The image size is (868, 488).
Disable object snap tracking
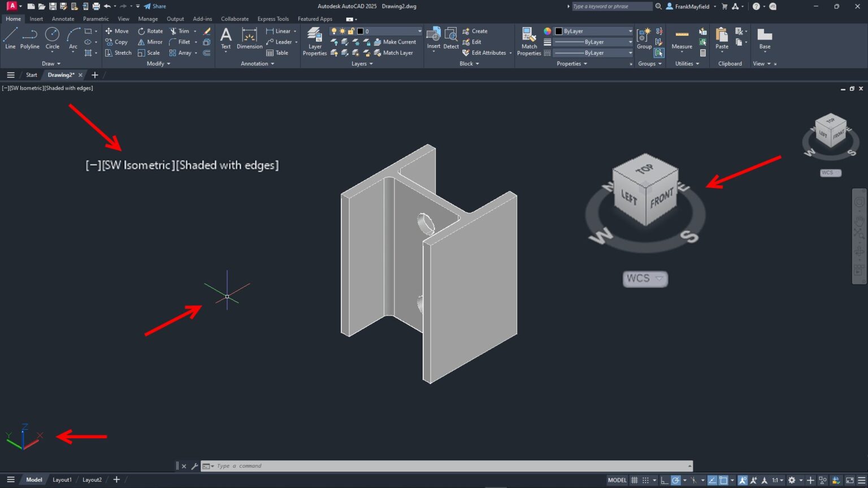(x=711, y=480)
